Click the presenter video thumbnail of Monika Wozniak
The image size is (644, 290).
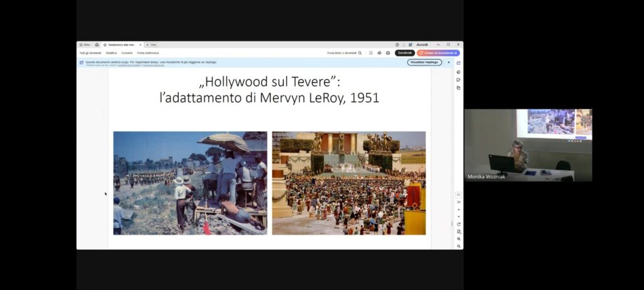coord(528,145)
